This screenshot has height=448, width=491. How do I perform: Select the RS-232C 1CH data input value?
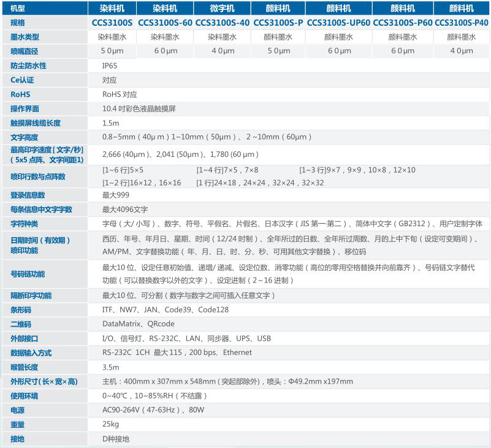point(177,352)
